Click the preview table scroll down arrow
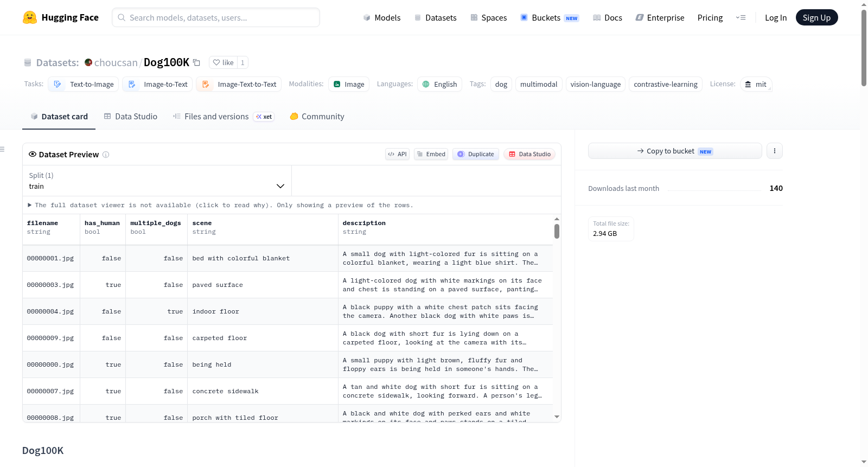 pos(557,417)
